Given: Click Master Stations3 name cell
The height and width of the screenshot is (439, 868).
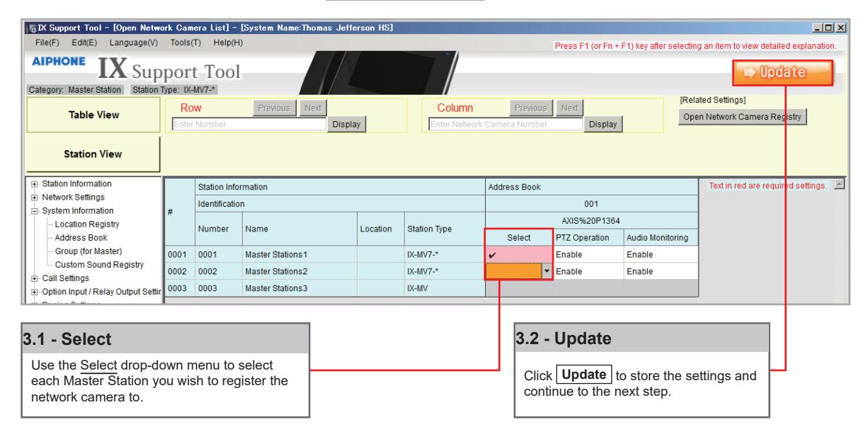Looking at the screenshot, I should (299, 290).
